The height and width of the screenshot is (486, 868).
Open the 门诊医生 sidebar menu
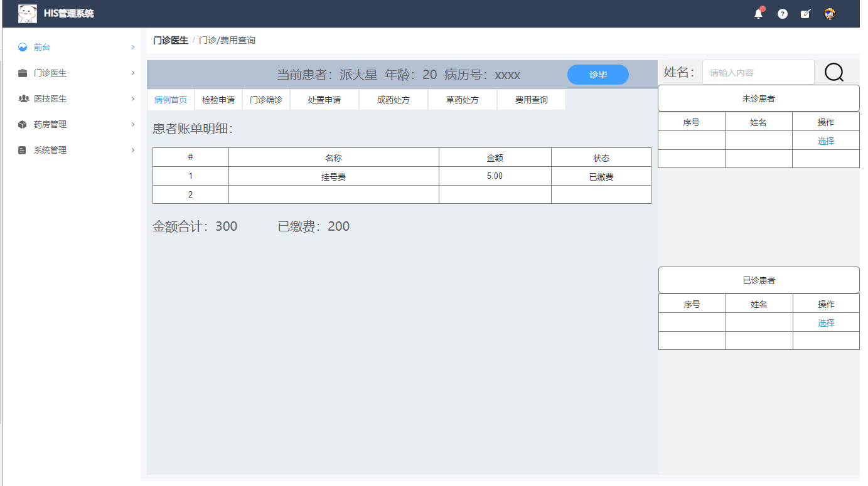72,73
